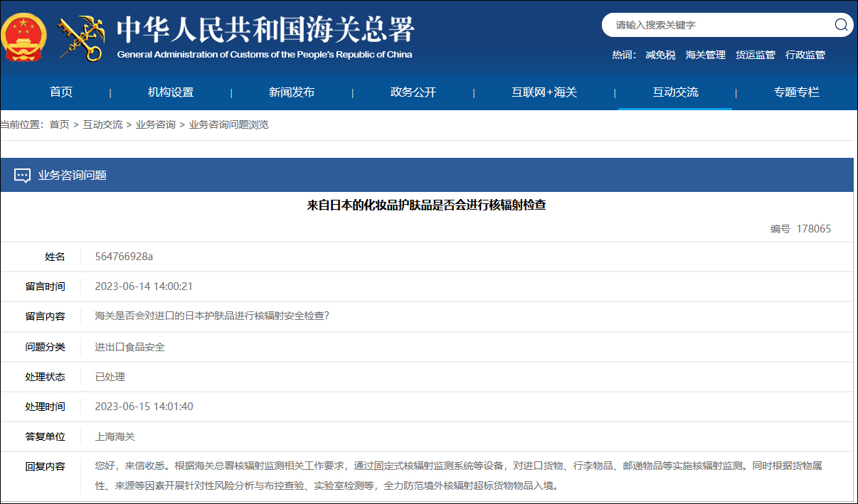The width and height of the screenshot is (858, 504).
Task: Click the speech bubble icon beside 业务咨询问题
Action: (x=24, y=174)
